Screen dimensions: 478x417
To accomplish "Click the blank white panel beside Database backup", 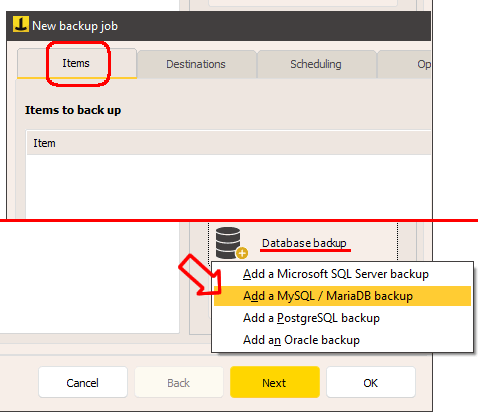I will point(89,277).
